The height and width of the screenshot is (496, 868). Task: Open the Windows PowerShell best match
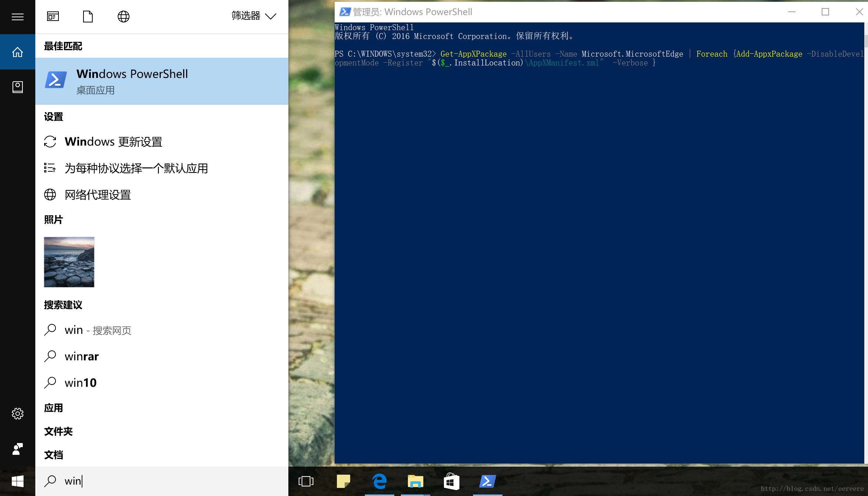(x=162, y=81)
